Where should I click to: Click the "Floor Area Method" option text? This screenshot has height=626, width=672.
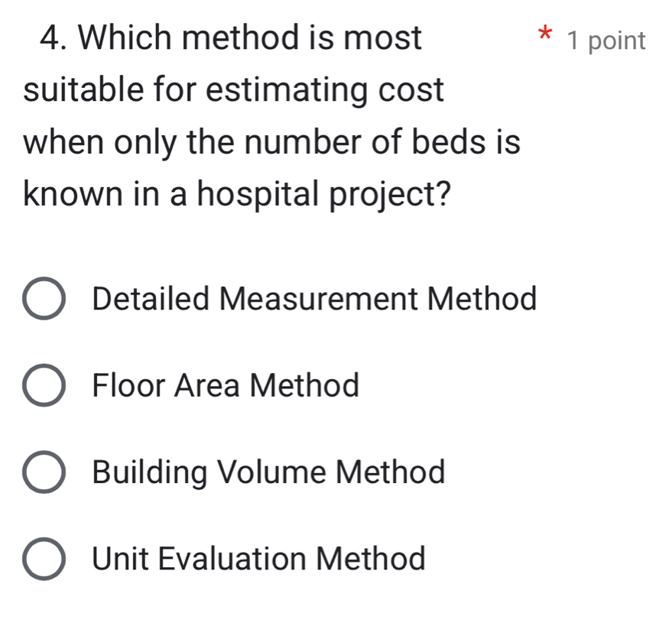tap(226, 385)
